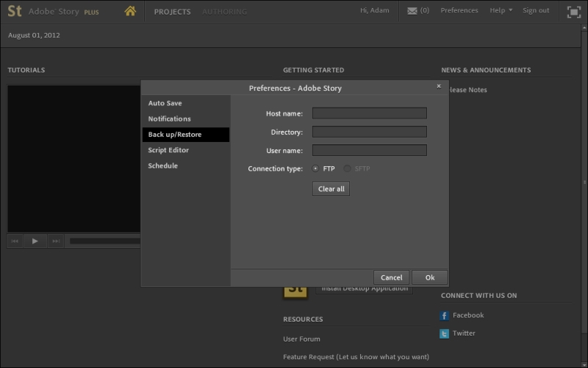The width and height of the screenshot is (588, 368).
Task: Focus the User name field
Action: click(370, 150)
